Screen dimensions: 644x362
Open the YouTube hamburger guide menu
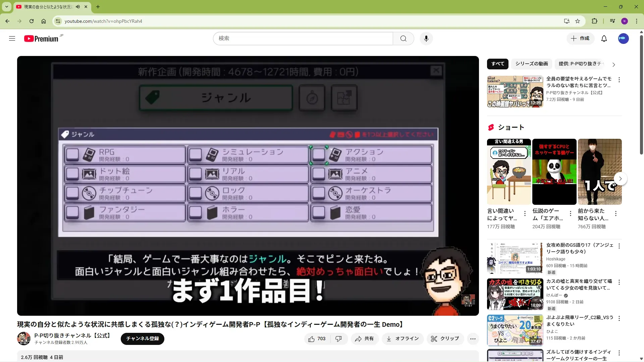click(12, 39)
